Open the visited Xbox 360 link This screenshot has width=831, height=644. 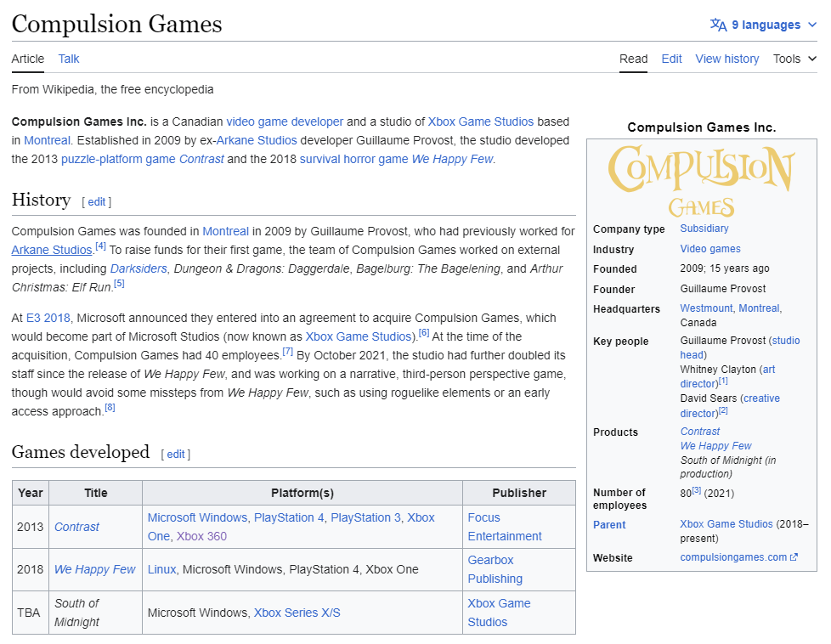[x=201, y=536]
